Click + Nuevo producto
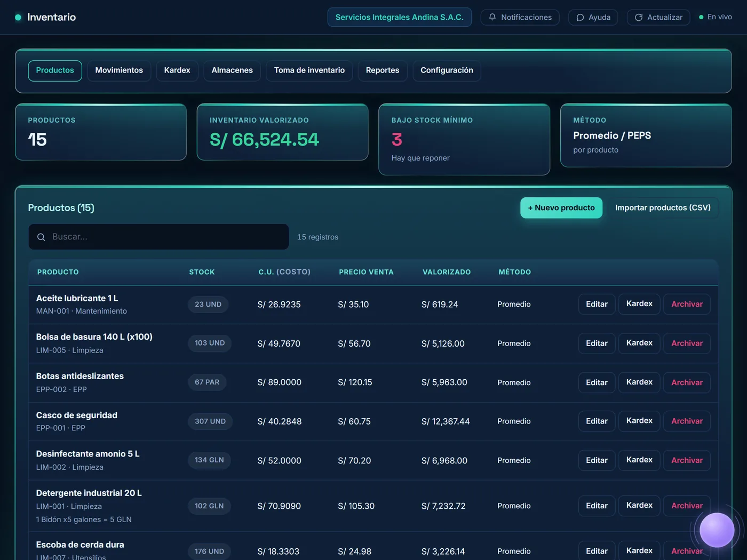Image resolution: width=747 pixels, height=560 pixels. (x=561, y=208)
